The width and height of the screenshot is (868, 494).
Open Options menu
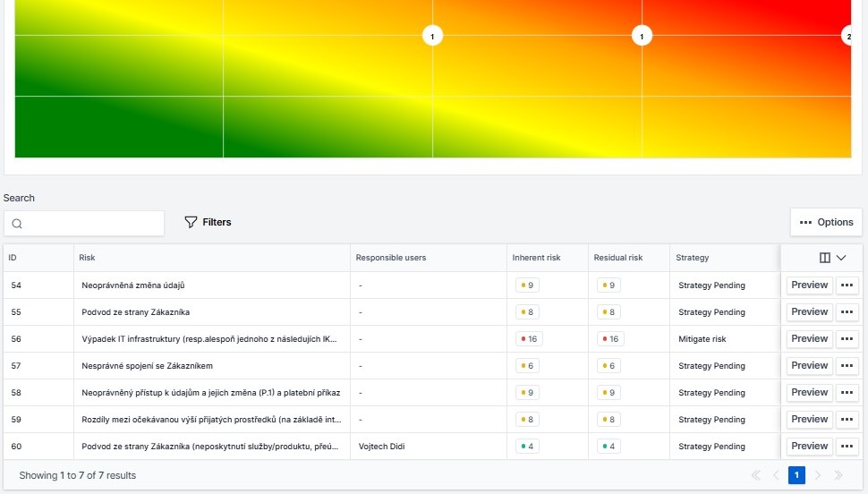[x=826, y=222]
